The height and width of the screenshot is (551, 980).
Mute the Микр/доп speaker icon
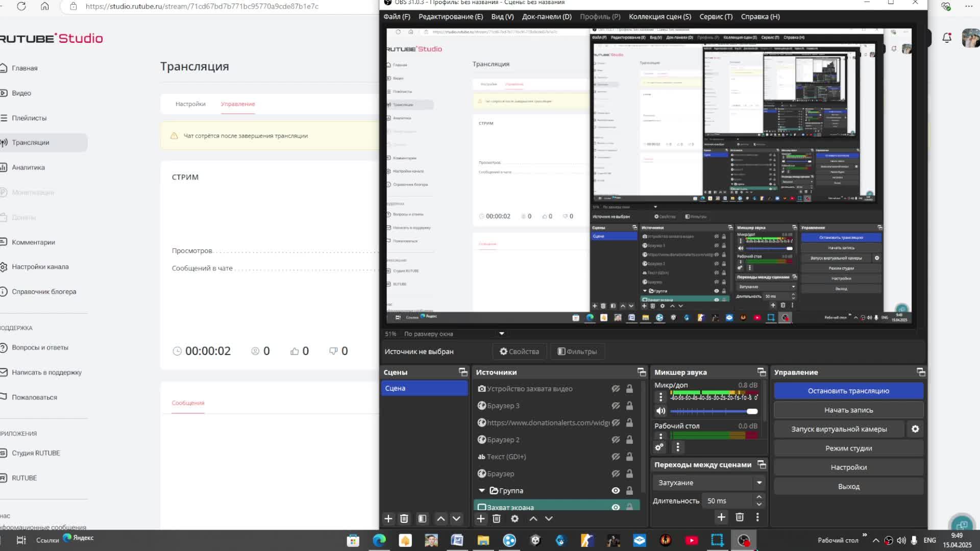pos(660,411)
